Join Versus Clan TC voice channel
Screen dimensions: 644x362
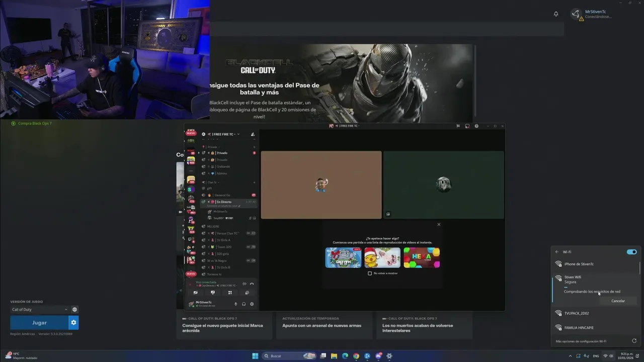click(x=228, y=233)
